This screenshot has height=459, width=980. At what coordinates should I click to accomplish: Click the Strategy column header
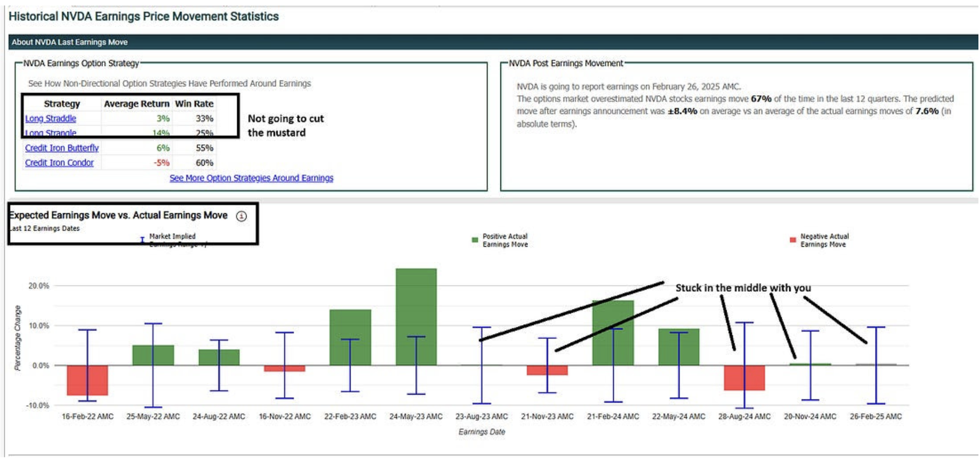[62, 104]
